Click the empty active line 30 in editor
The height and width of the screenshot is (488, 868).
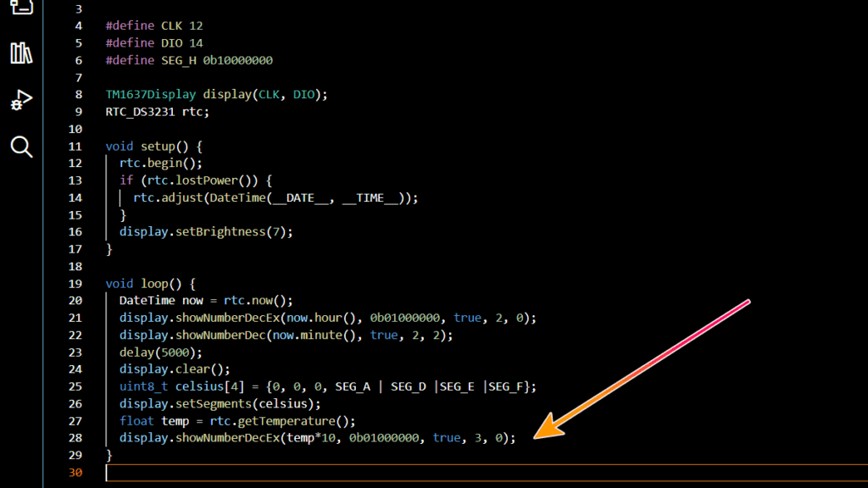tap(487, 473)
